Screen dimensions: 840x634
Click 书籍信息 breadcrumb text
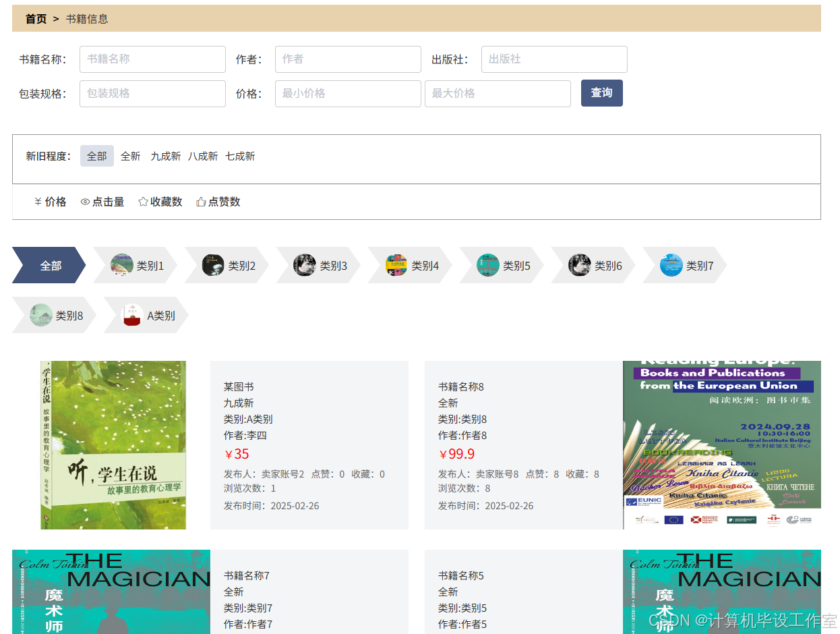pyautogui.click(x=87, y=19)
